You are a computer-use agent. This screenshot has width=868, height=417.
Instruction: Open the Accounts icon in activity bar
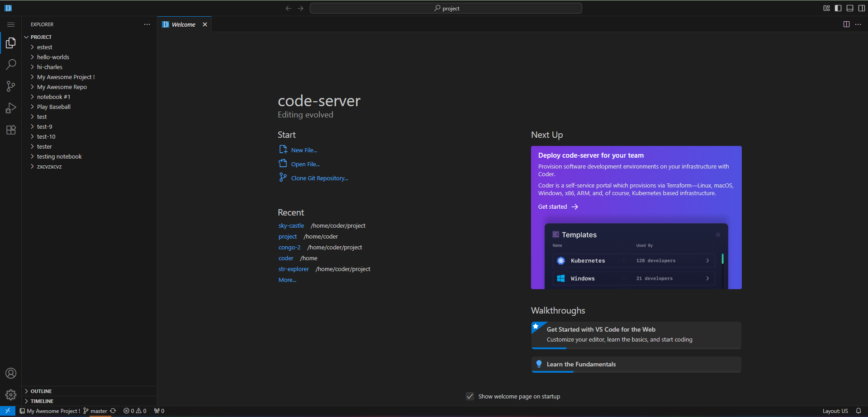(11, 373)
